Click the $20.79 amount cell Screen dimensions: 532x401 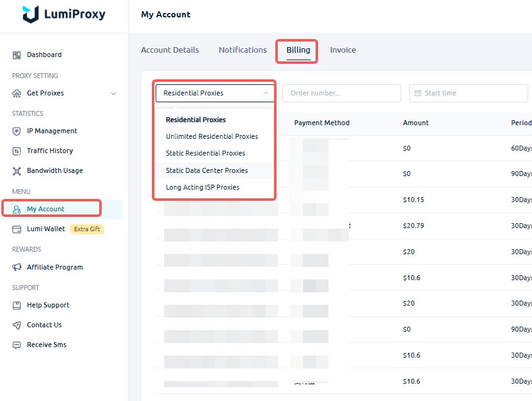tap(413, 226)
